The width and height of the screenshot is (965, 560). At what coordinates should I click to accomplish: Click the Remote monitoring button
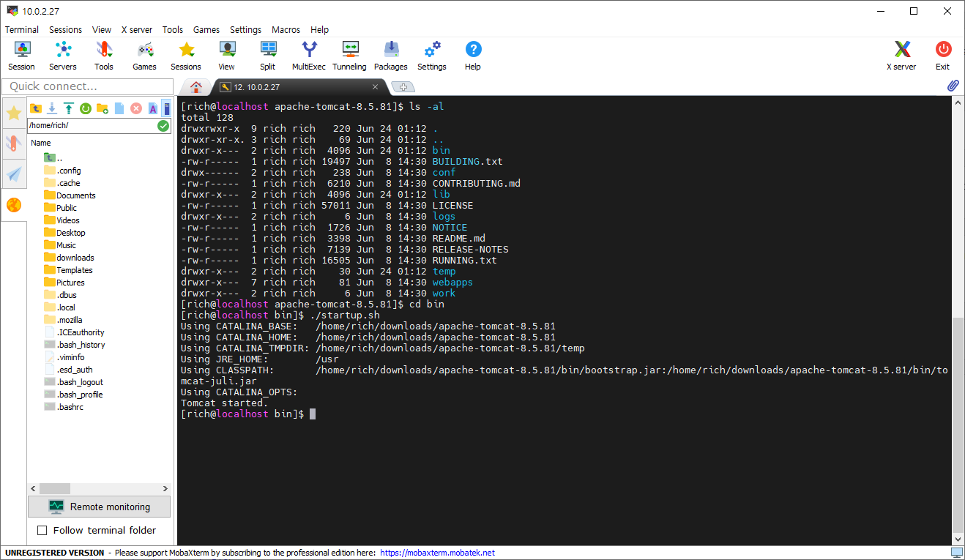100,507
